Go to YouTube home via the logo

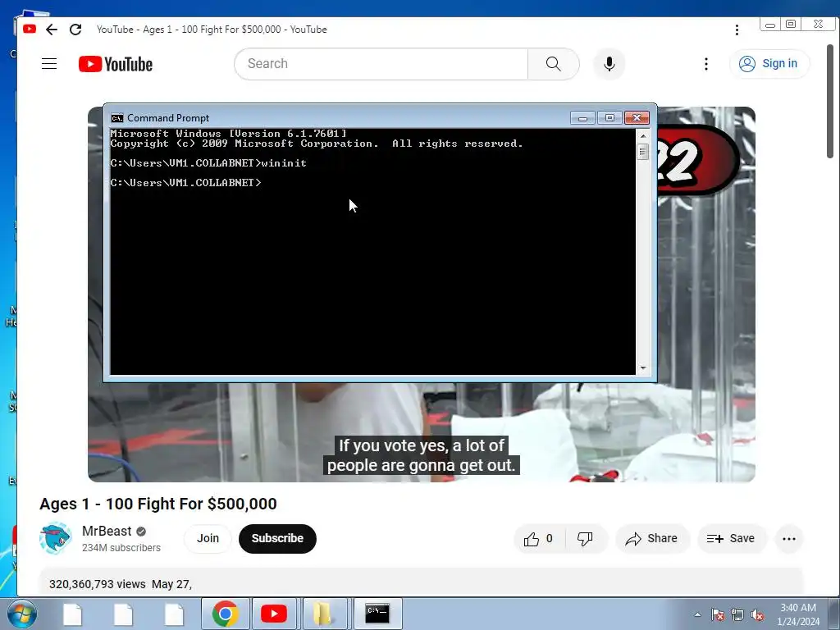tap(116, 64)
